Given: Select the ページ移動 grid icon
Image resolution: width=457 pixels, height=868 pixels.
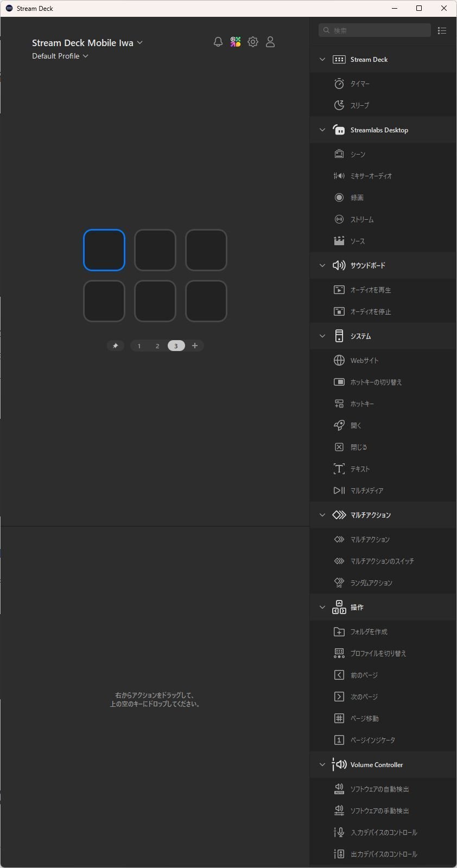Looking at the screenshot, I should (x=339, y=718).
